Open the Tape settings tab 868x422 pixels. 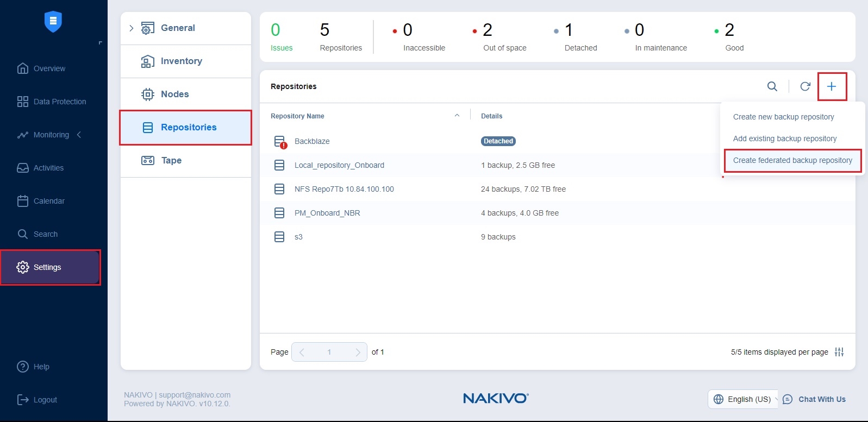click(171, 160)
